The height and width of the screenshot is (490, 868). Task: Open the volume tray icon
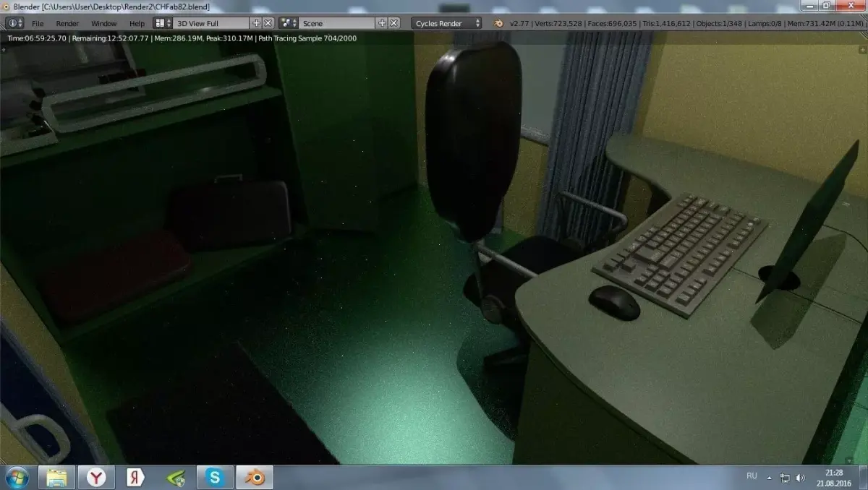click(x=800, y=478)
